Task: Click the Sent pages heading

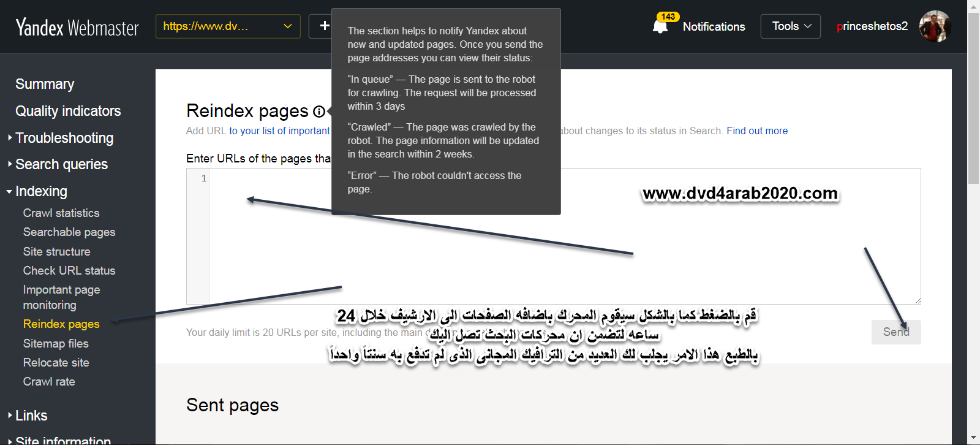Action: pyautogui.click(x=232, y=405)
